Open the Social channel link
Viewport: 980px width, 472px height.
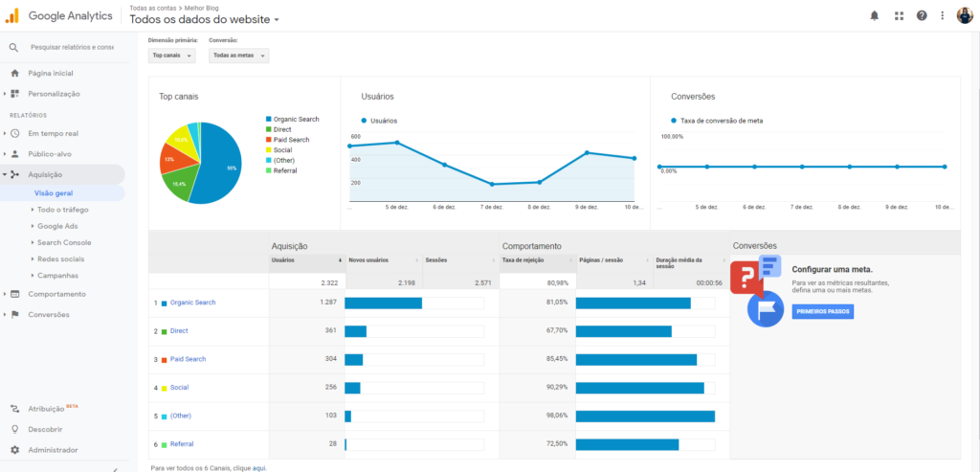179,387
